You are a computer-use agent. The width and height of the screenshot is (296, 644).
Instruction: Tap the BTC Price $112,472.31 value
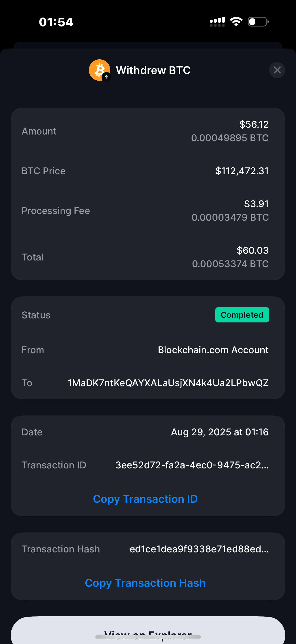point(242,171)
